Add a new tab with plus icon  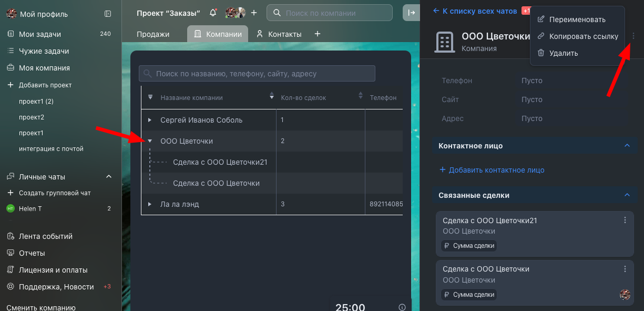click(x=318, y=34)
